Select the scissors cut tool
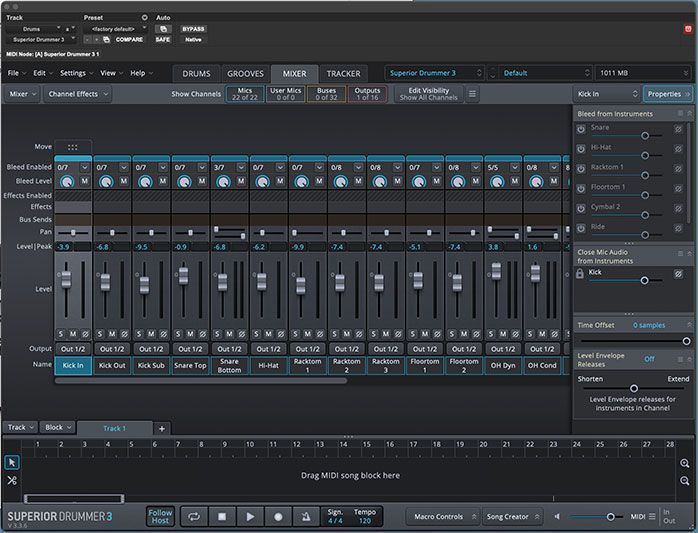The image size is (698, 533). [12, 480]
